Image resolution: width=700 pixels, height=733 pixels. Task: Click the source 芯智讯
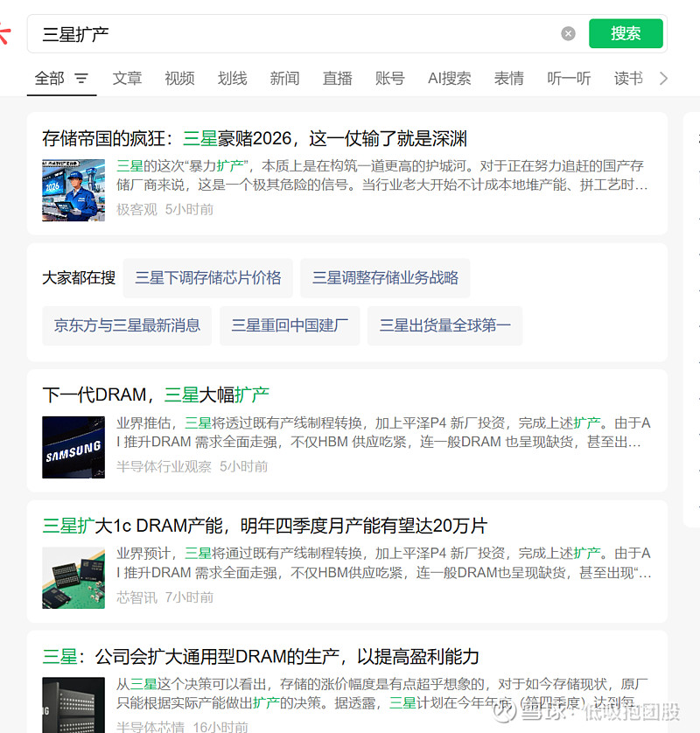pos(136,597)
